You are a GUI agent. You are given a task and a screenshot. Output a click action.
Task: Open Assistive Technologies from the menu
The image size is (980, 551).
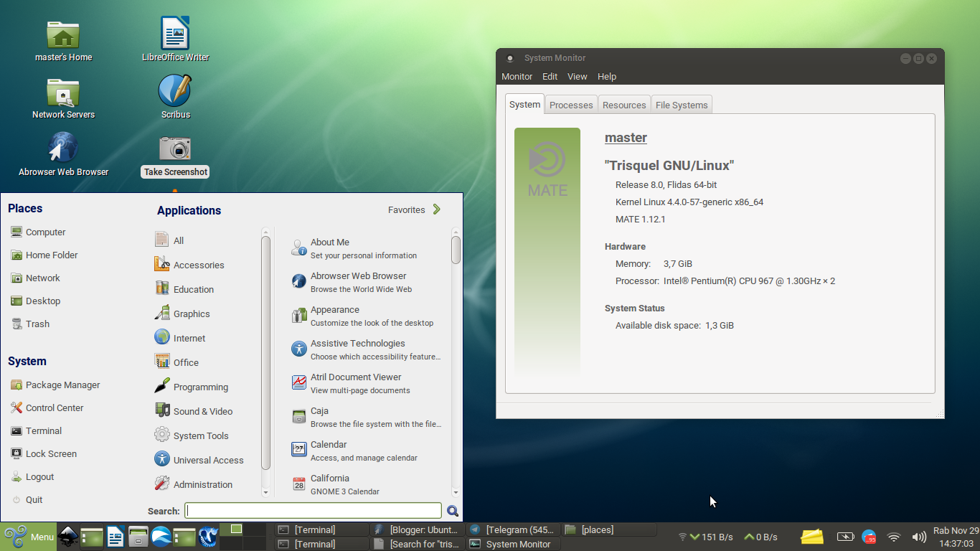[x=366, y=349]
